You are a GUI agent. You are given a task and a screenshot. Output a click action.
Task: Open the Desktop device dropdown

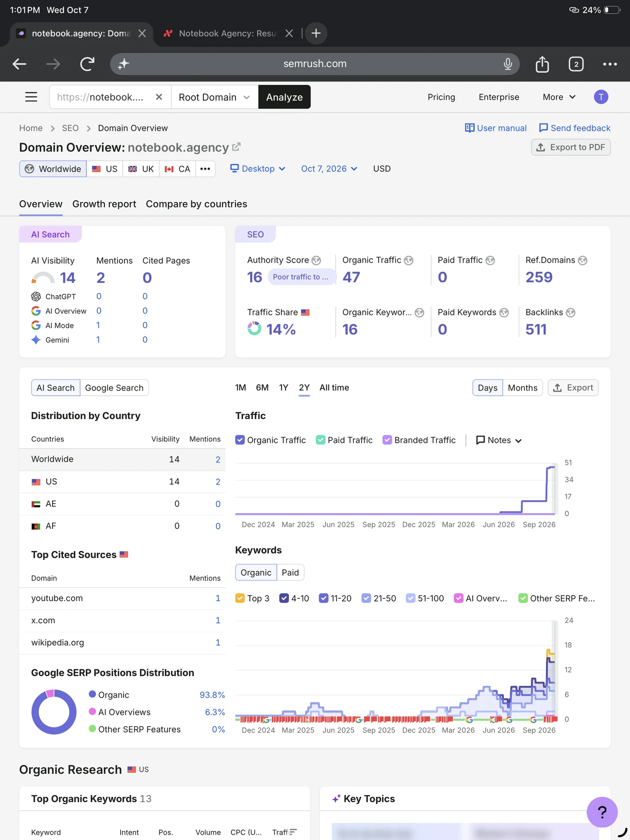(258, 169)
